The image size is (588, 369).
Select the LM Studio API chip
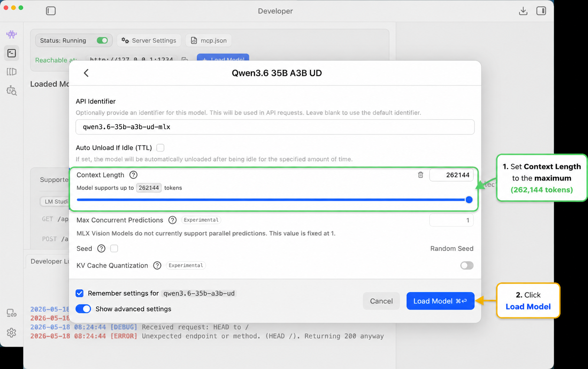[x=55, y=201]
